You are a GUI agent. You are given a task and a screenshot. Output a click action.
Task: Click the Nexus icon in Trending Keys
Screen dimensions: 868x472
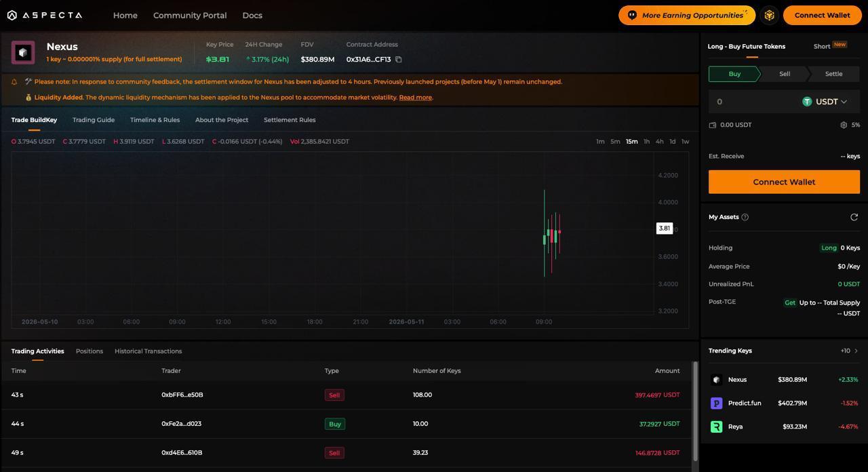pos(716,380)
